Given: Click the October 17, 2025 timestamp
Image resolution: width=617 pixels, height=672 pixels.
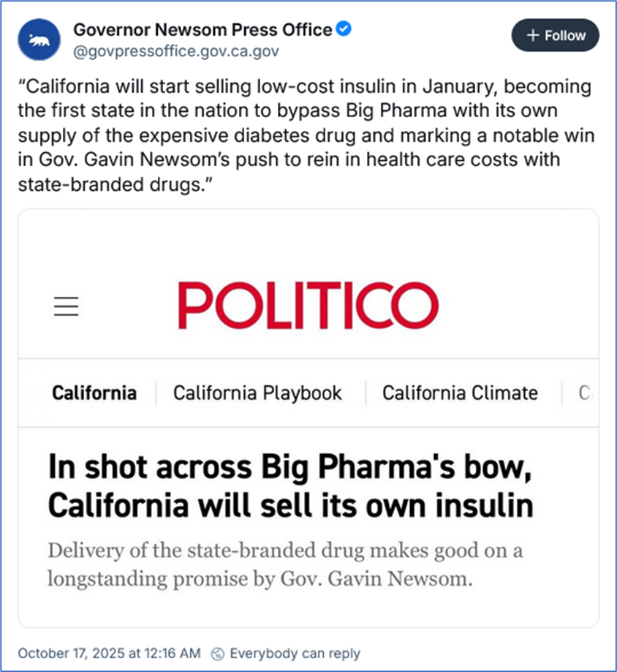Looking at the screenshot, I should pos(109,653).
